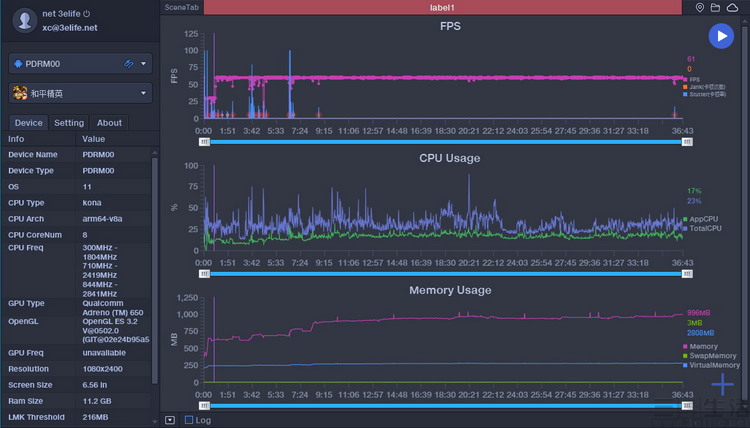Viewport: 750px width, 428px height.
Task: Open the folder icon in top bar
Action: click(715, 8)
